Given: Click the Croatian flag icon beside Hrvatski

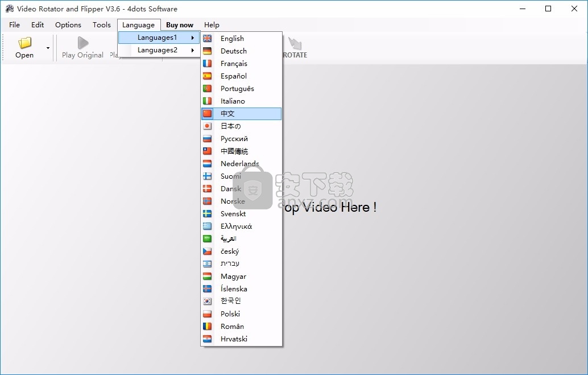Looking at the screenshot, I should (x=207, y=339).
